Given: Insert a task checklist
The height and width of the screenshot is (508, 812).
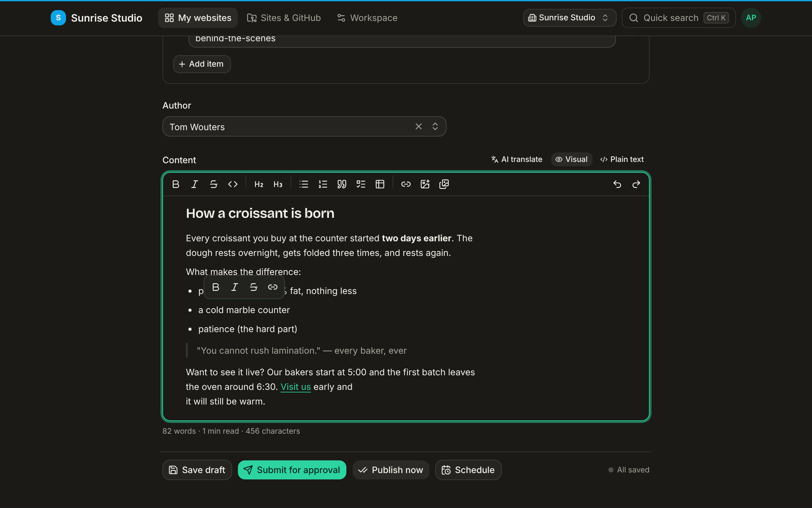Looking at the screenshot, I should coord(361,184).
